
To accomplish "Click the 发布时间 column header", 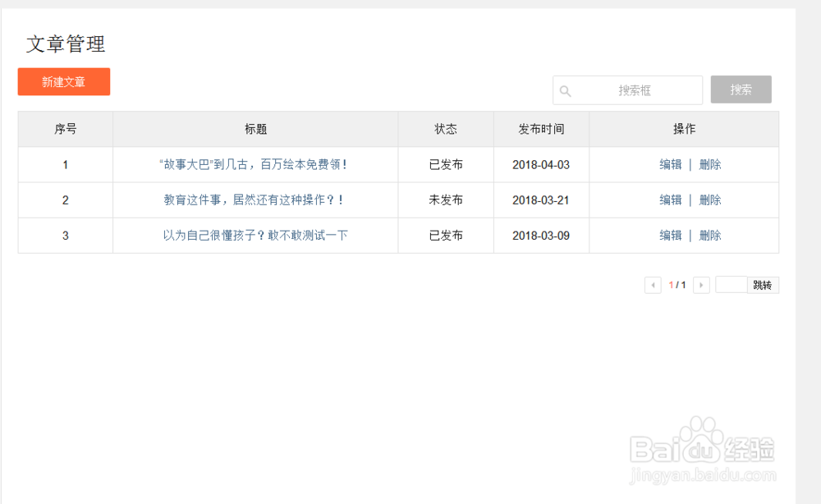I will [x=541, y=129].
